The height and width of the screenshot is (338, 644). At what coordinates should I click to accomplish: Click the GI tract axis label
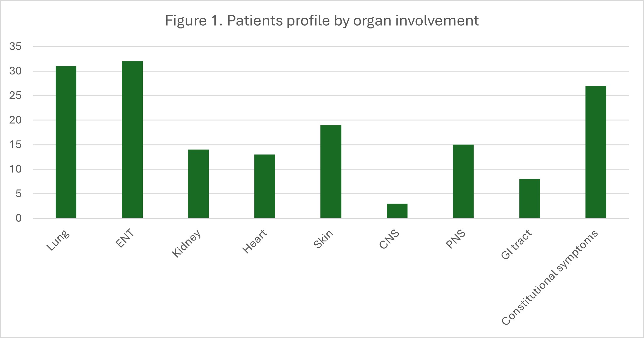(516, 245)
